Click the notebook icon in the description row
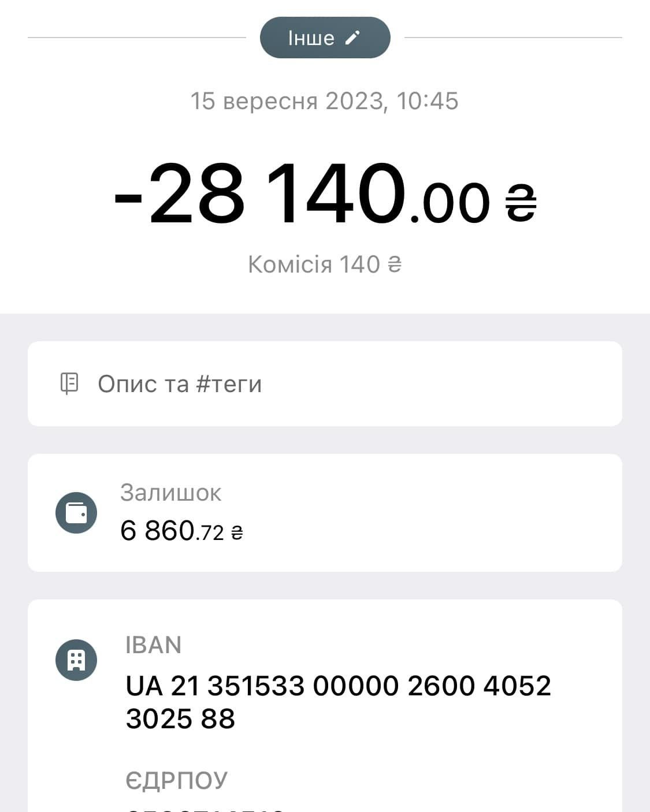 coord(69,383)
